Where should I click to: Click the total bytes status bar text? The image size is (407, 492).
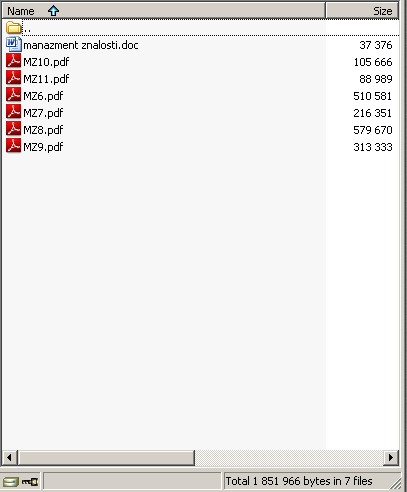(299, 481)
